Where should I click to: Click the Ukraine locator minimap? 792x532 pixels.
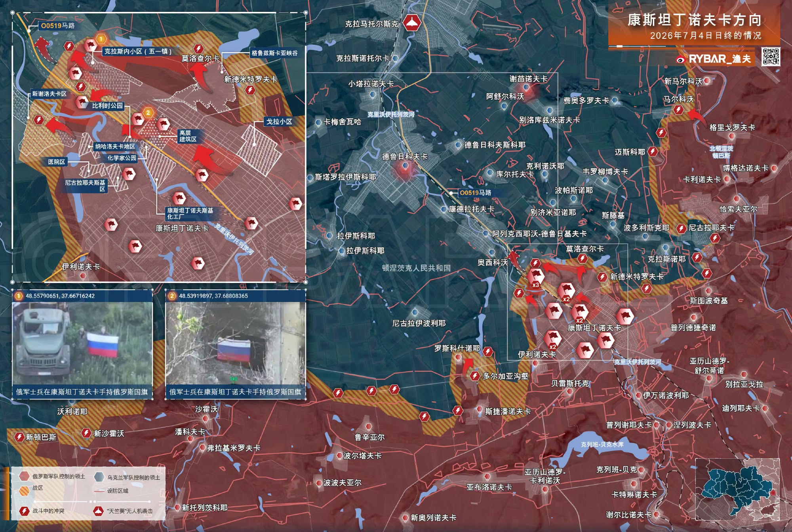(737, 489)
